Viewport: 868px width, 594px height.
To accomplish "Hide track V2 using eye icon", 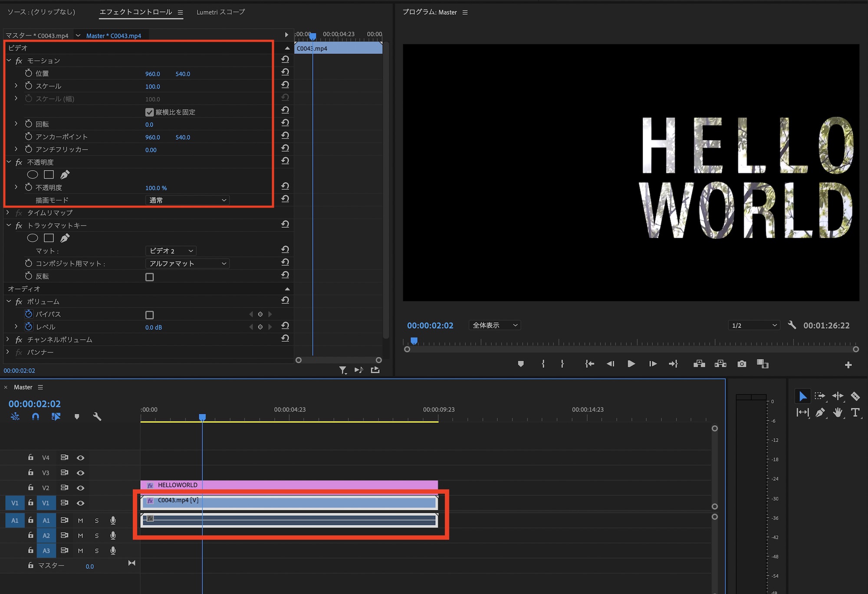I will [x=80, y=488].
